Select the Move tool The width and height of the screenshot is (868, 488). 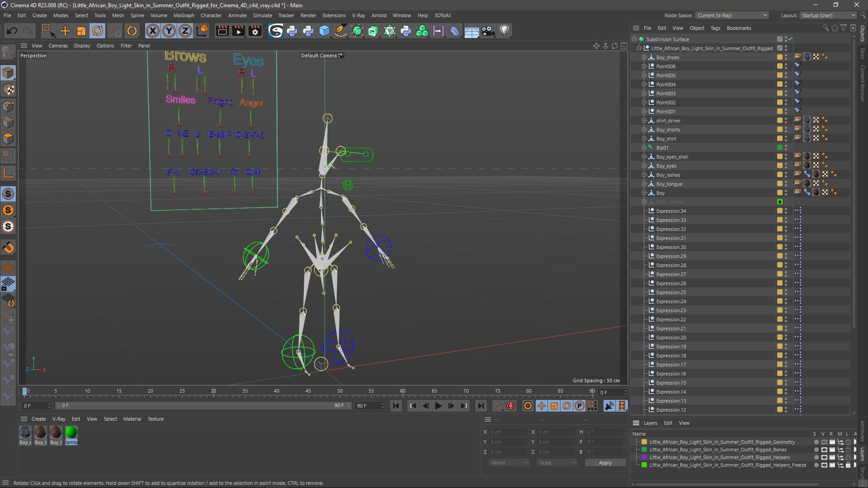pos(65,31)
